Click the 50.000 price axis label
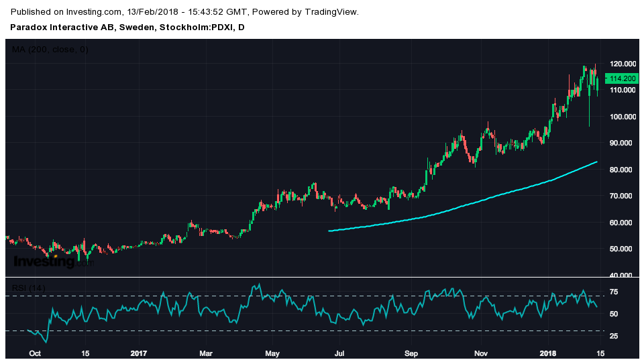 click(623, 249)
